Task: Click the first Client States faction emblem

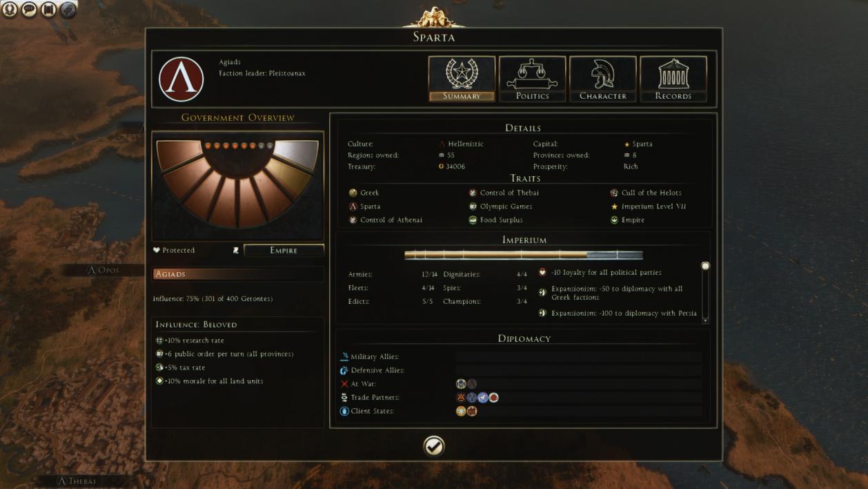Action: tap(461, 411)
